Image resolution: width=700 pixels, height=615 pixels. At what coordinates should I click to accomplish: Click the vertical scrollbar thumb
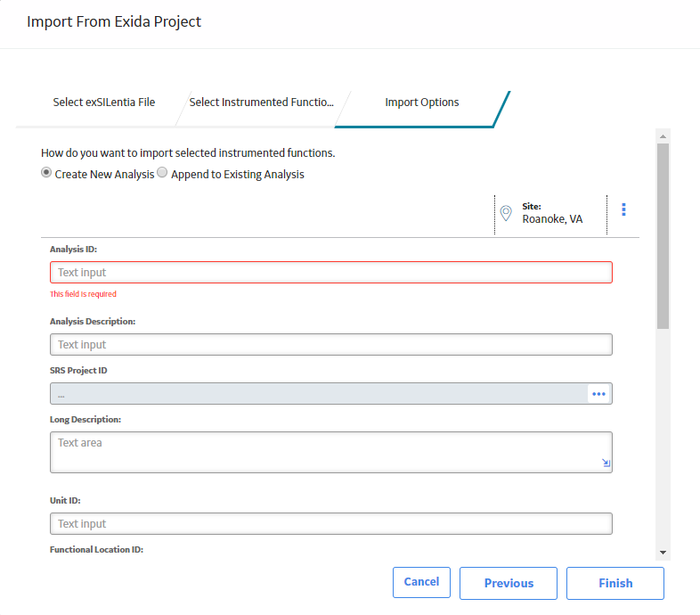click(663, 236)
